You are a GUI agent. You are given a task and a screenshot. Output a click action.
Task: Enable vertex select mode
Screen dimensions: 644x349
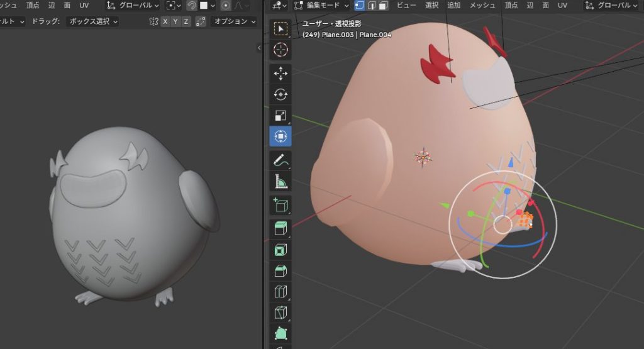click(x=360, y=6)
